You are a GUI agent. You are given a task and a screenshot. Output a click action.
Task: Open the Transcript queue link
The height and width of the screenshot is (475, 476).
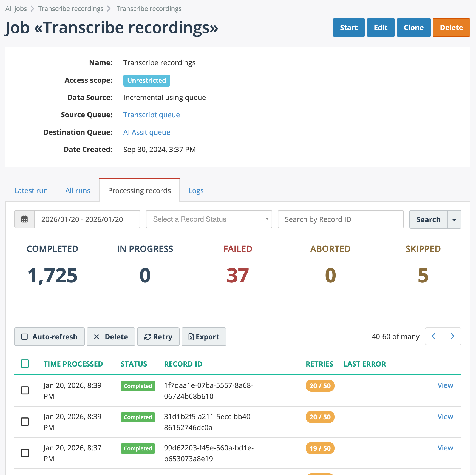tap(151, 115)
